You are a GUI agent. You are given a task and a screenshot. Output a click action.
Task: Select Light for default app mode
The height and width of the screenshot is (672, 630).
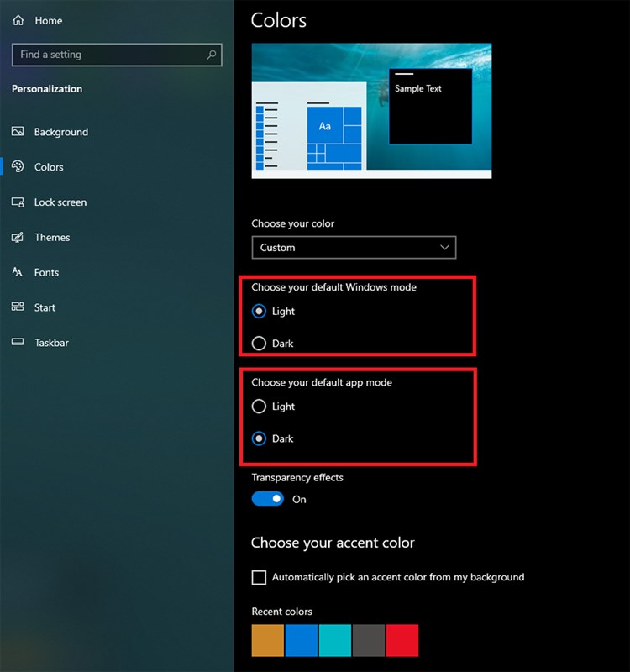(x=259, y=407)
